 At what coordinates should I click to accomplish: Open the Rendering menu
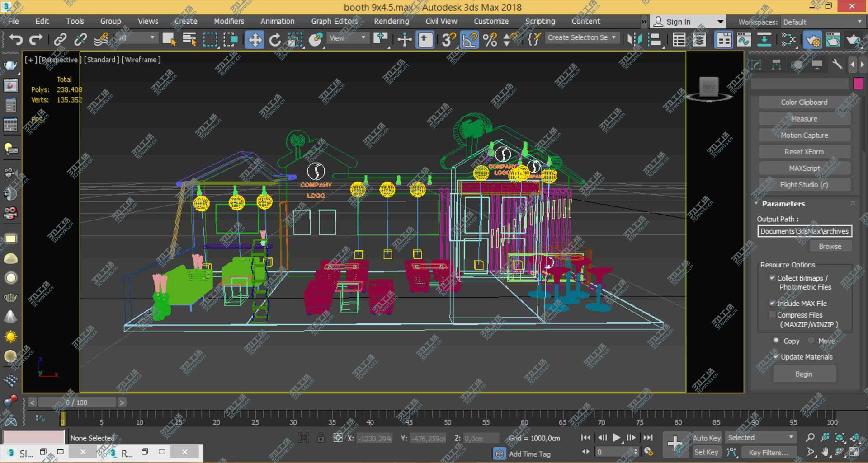(x=391, y=21)
